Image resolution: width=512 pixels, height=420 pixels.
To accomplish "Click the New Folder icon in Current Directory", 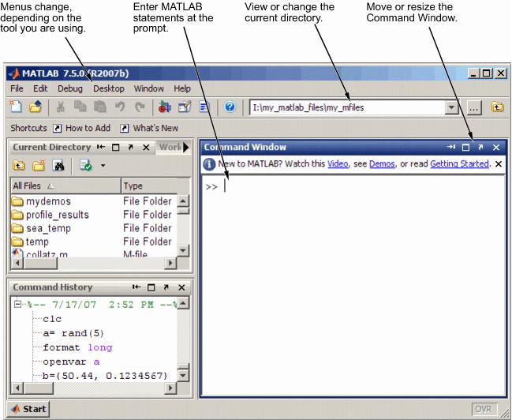I will (x=39, y=166).
